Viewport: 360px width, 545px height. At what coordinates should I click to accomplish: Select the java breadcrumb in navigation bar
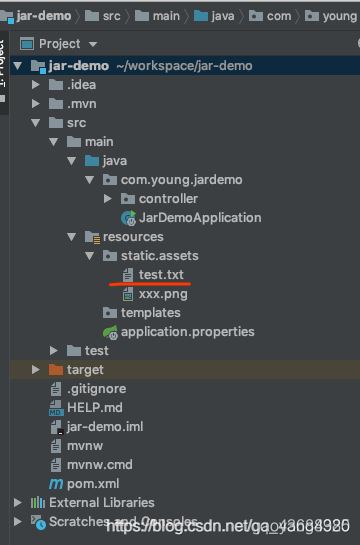coord(214,16)
